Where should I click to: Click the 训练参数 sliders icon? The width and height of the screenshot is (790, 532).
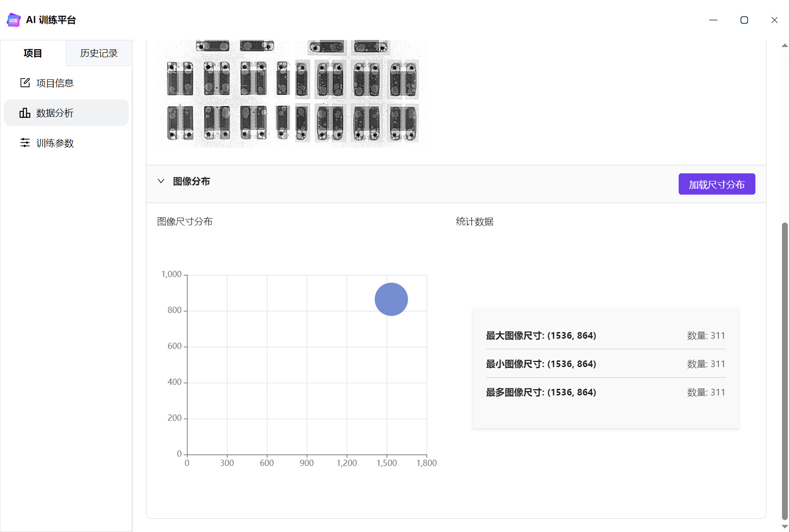click(x=25, y=143)
